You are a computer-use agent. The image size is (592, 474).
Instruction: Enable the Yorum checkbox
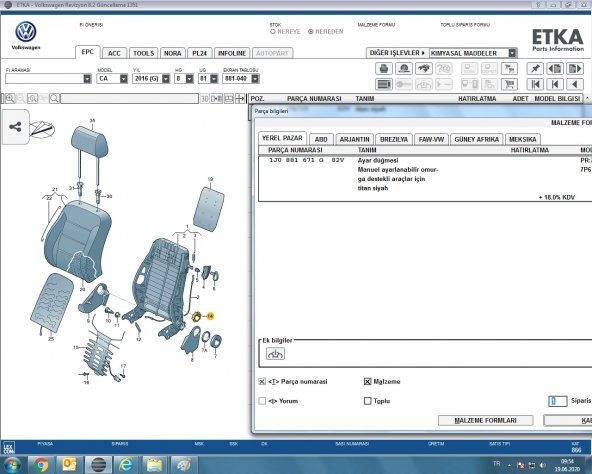click(262, 401)
